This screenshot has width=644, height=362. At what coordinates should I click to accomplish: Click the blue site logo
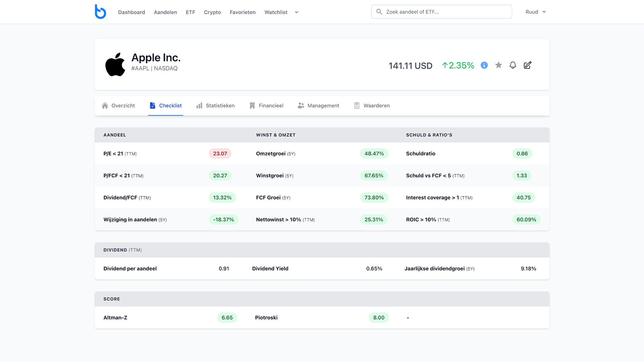100,12
